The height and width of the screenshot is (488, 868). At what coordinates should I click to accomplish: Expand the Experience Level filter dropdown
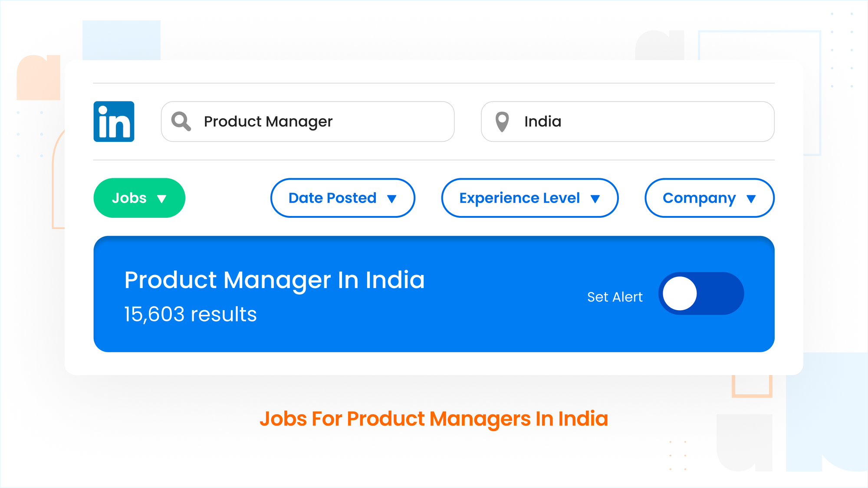527,198
